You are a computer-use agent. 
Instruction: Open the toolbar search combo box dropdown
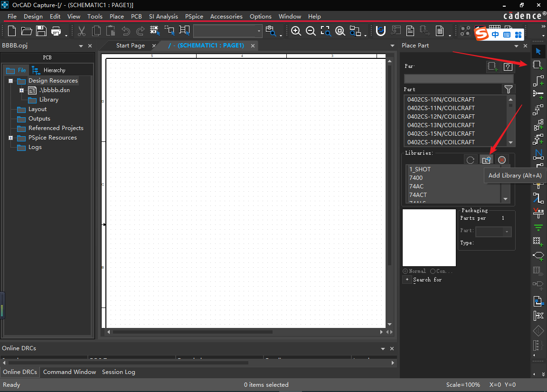click(x=259, y=31)
